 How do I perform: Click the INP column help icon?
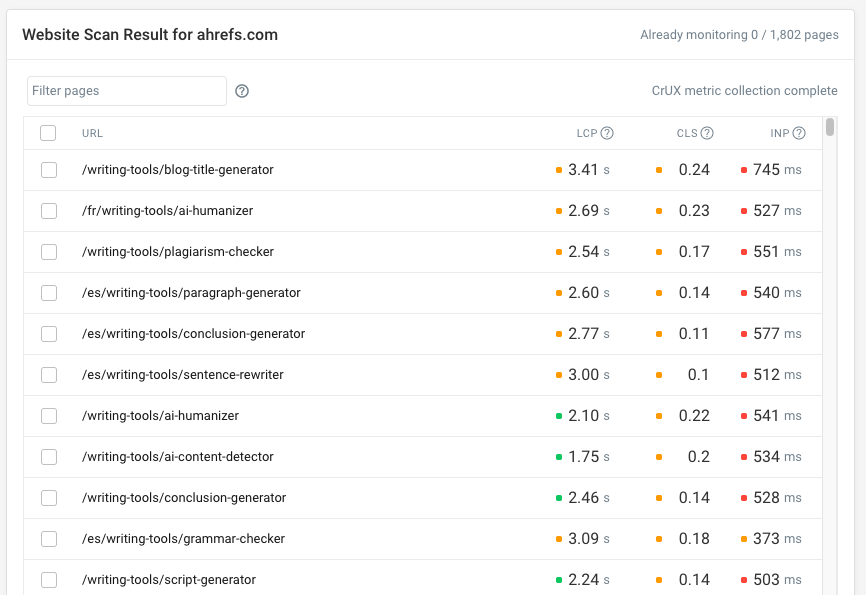800,133
